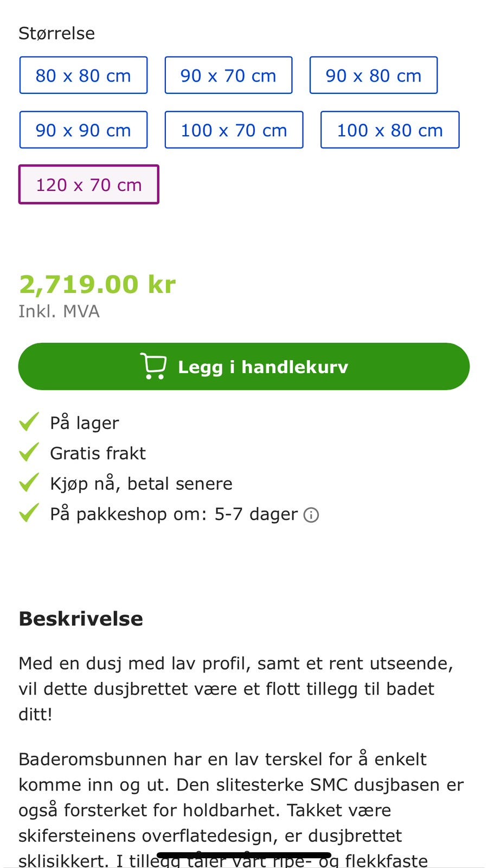Pick the 100 x 70 cm size
The image size is (488, 868).
coord(234,130)
